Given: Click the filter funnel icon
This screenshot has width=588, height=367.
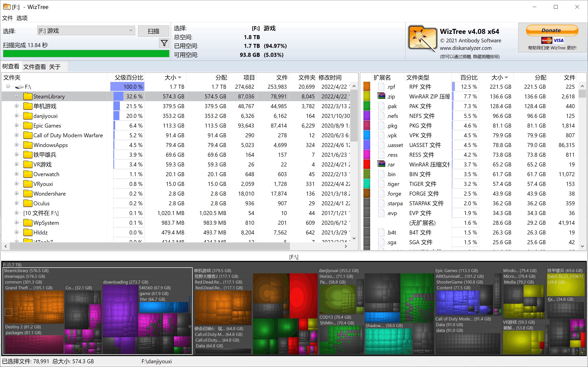Looking at the screenshot, I should click(164, 43).
